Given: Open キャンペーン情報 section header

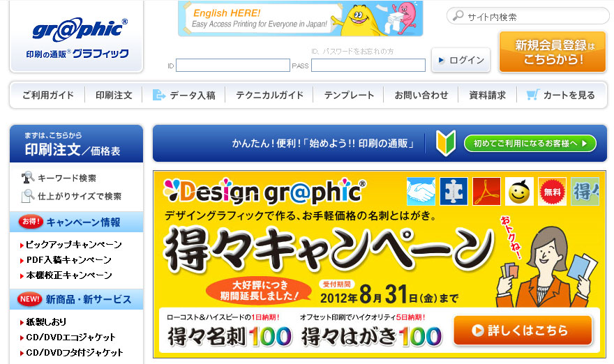Looking at the screenshot, I should [x=76, y=222].
